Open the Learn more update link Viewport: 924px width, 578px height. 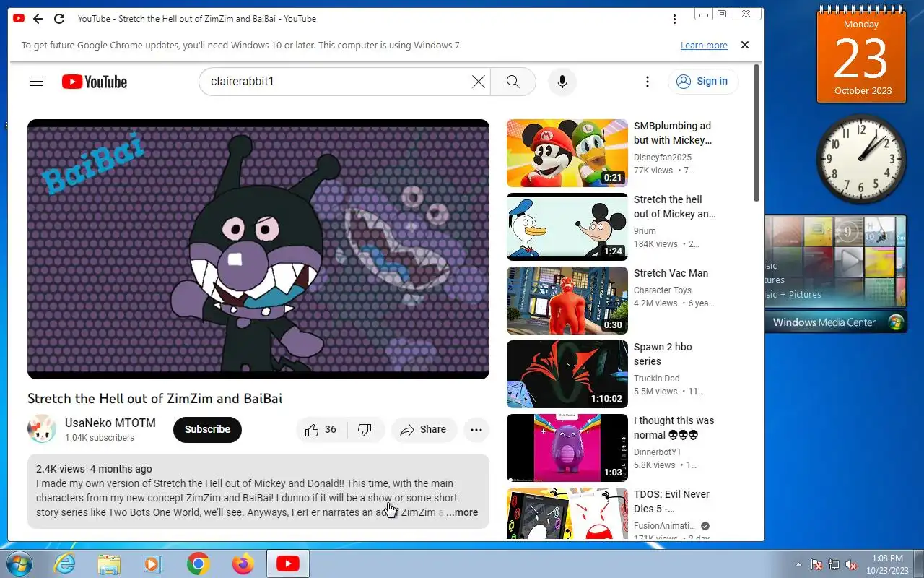click(x=704, y=45)
